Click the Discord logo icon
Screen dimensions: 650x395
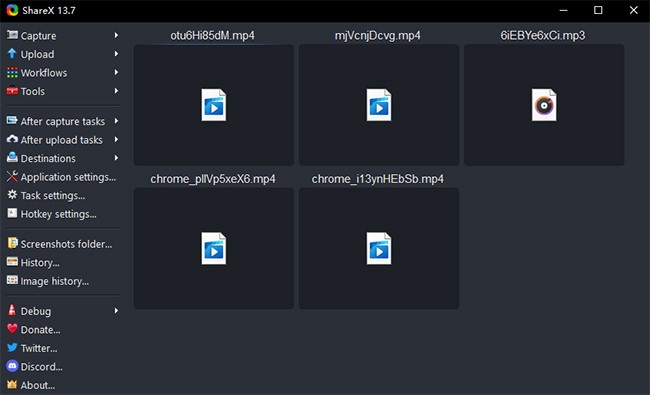pyautogui.click(x=12, y=366)
